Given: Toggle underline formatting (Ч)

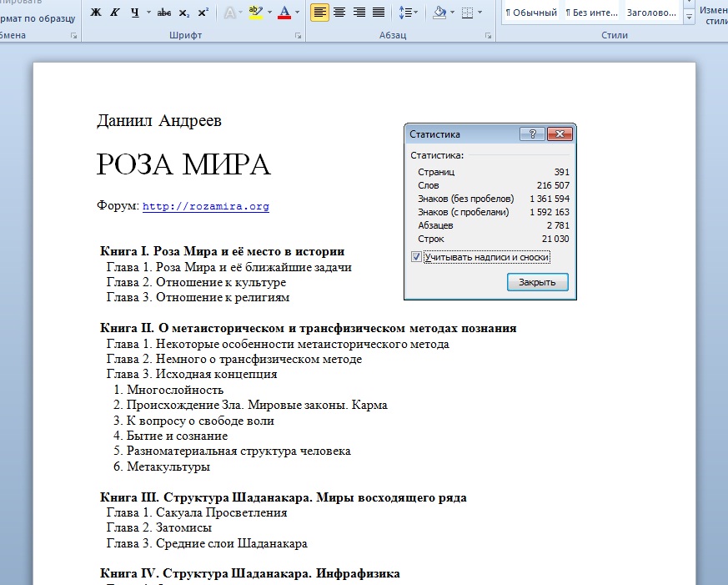Looking at the screenshot, I should tap(134, 13).
